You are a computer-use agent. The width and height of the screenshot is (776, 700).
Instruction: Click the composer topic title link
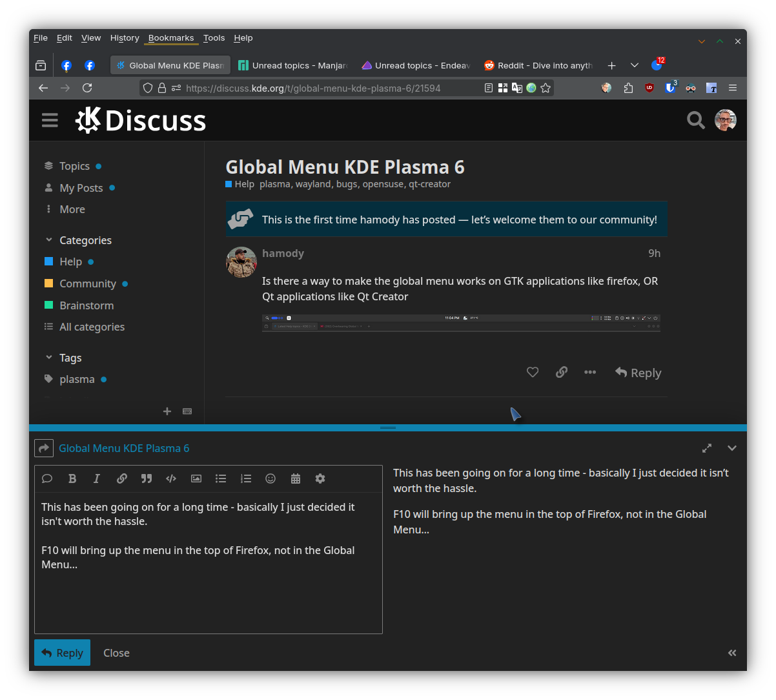pos(124,448)
